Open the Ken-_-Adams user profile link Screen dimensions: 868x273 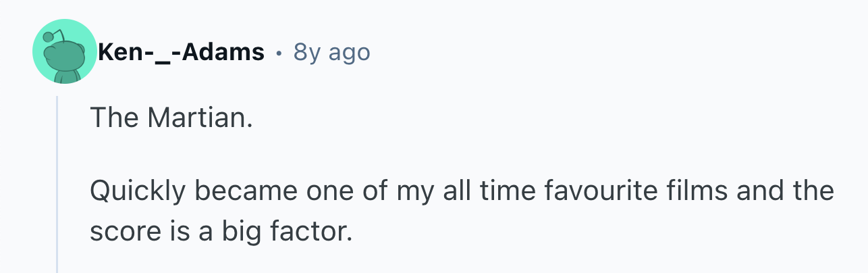click(x=181, y=52)
